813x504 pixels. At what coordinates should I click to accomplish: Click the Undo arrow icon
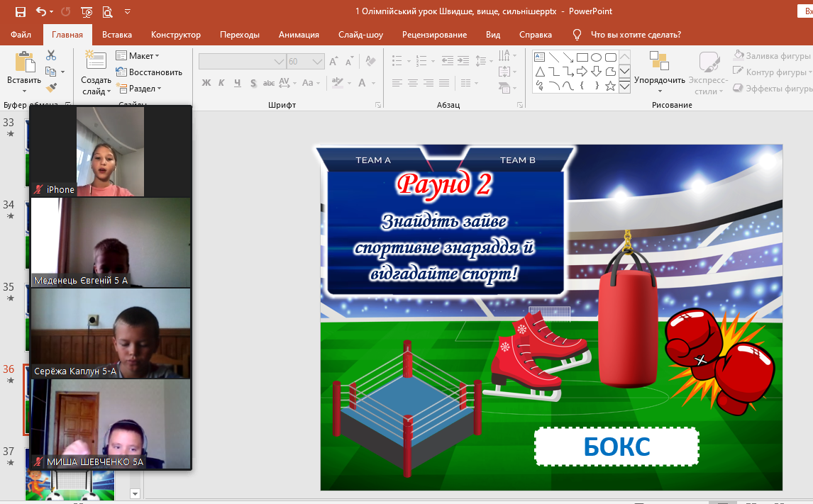41,11
